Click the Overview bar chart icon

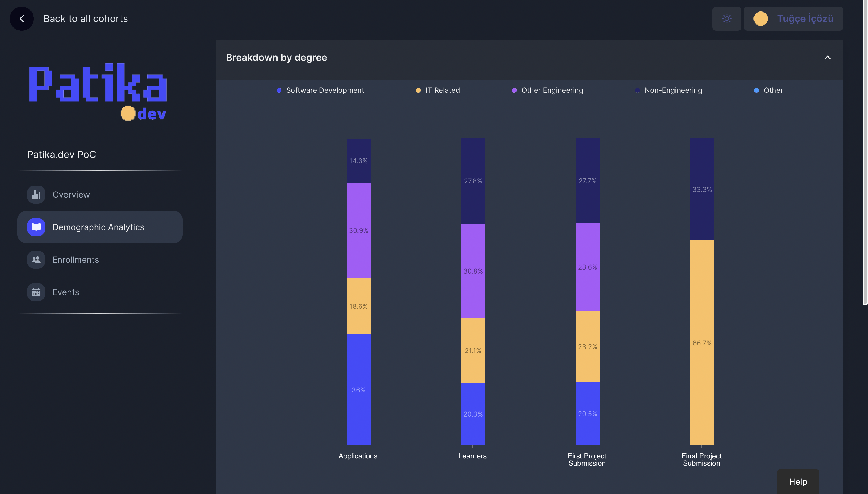click(36, 194)
